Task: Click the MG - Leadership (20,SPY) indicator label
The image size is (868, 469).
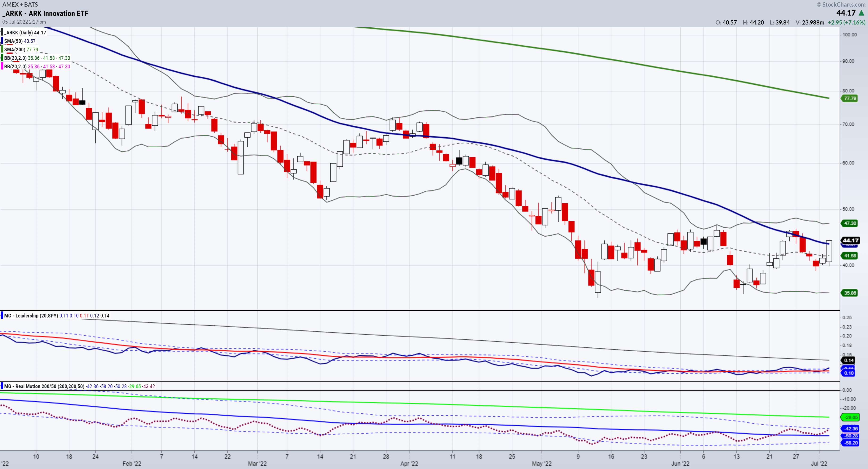Action: [31, 316]
